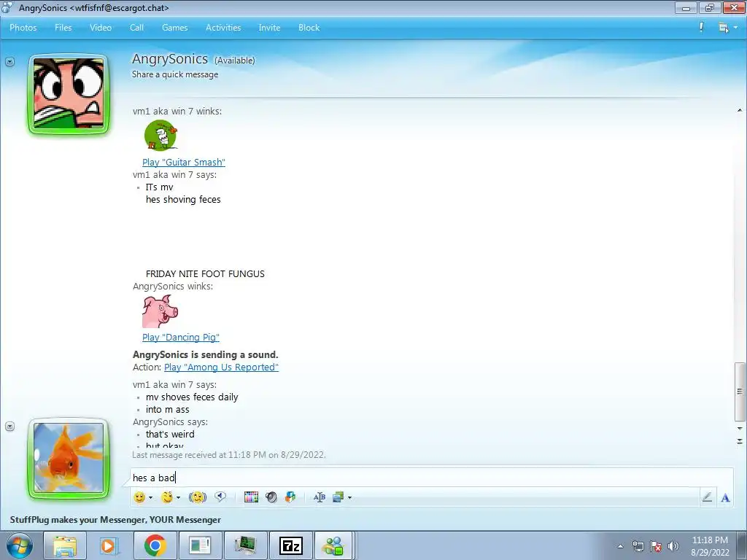
Task: Collapse the contact's display picture toggle
Action: coord(10,62)
